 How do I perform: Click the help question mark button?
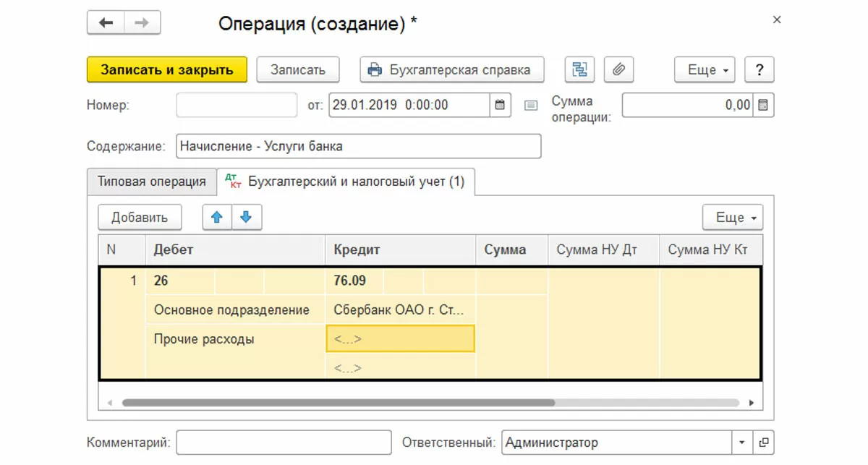pos(759,70)
